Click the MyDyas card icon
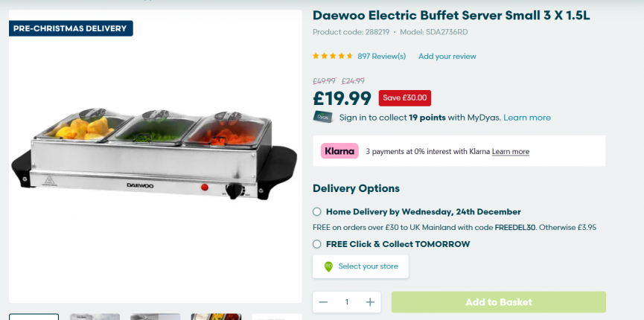The width and height of the screenshot is (644, 320). [323, 117]
